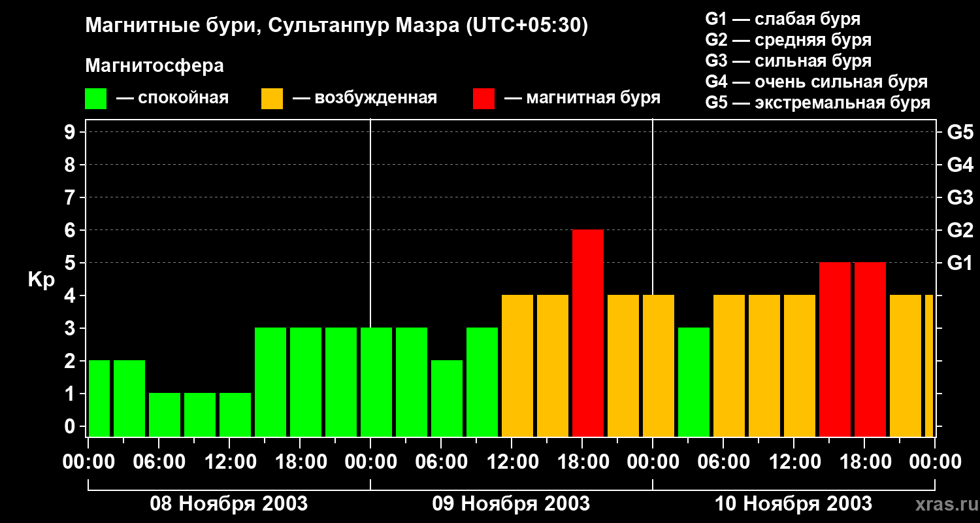The width and height of the screenshot is (980, 523).
Task: Click the 06:00 time label for 10 November
Action: (x=723, y=462)
